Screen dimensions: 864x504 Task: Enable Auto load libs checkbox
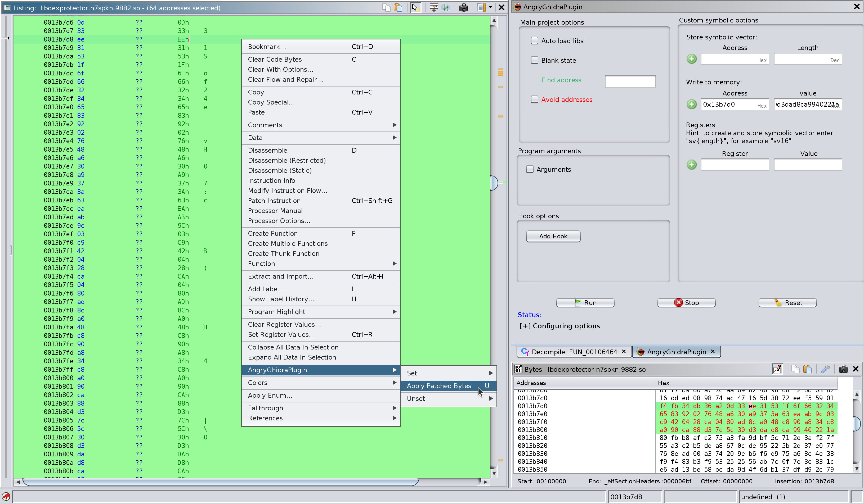[534, 41]
